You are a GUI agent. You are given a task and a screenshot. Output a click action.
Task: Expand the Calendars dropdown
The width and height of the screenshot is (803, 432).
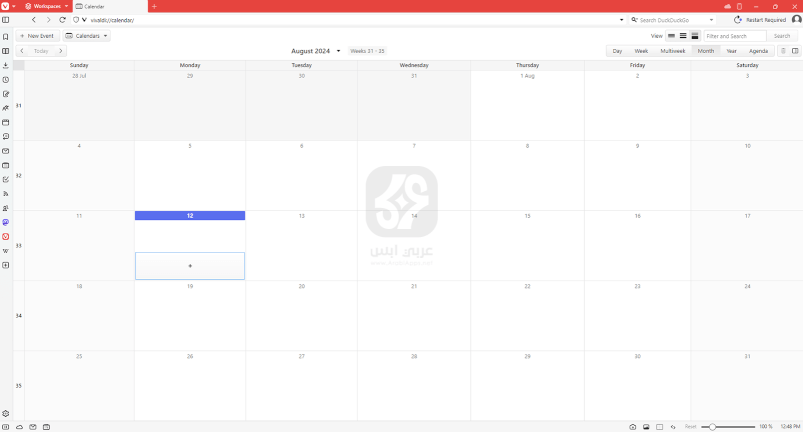coord(87,36)
